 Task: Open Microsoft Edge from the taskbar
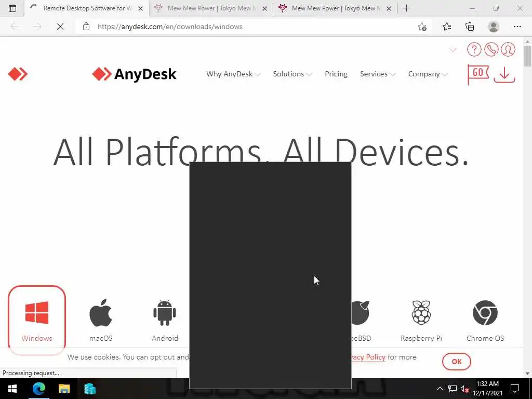tap(38, 389)
